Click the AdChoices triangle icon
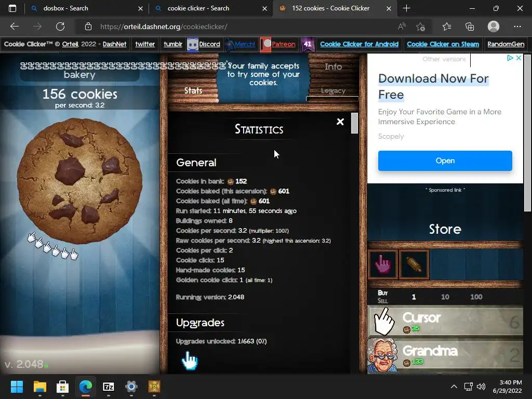The width and height of the screenshot is (532, 399). point(510,58)
